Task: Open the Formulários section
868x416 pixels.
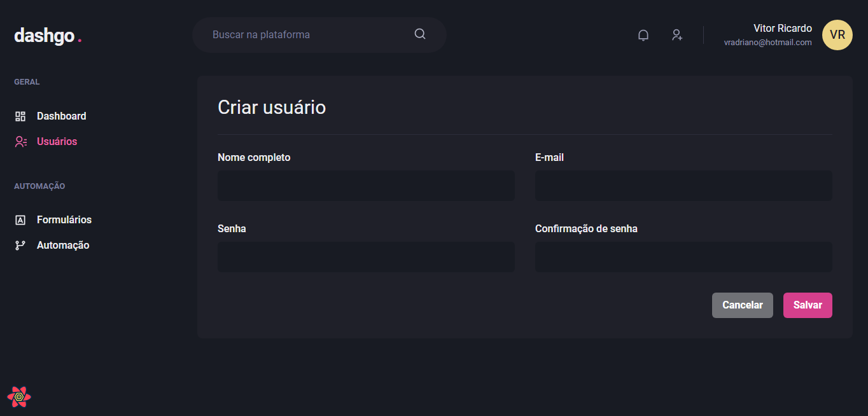Action: click(64, 219)
